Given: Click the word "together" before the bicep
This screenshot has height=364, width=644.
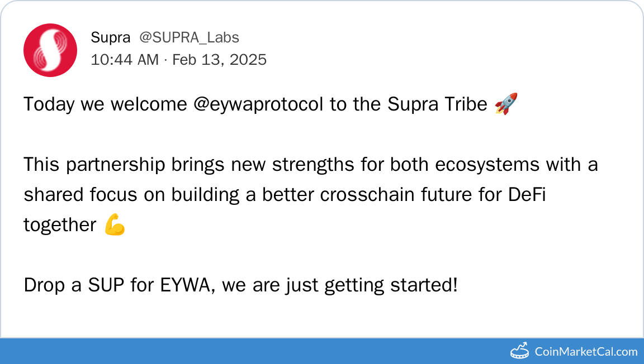Looking at the screenshot, I should [x=60, y=225].
